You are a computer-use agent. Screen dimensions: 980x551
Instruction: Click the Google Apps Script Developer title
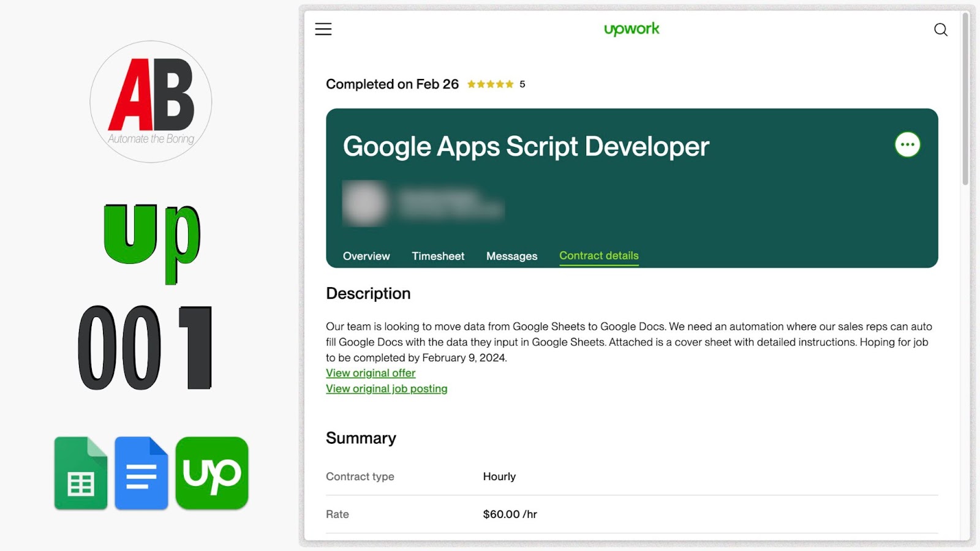(x=526, y=147)
